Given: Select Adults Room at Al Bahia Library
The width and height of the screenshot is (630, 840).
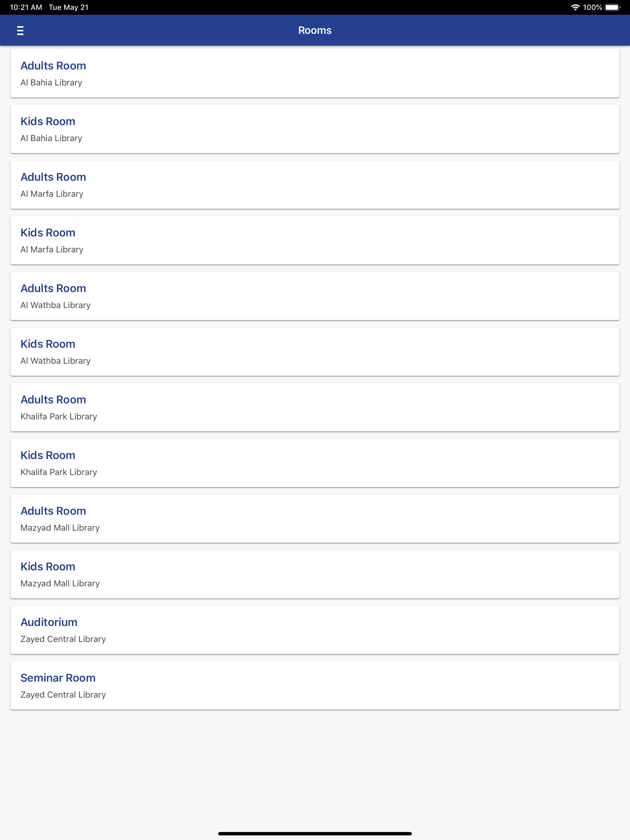Looking at the screenshot, I should click(315, 73).
